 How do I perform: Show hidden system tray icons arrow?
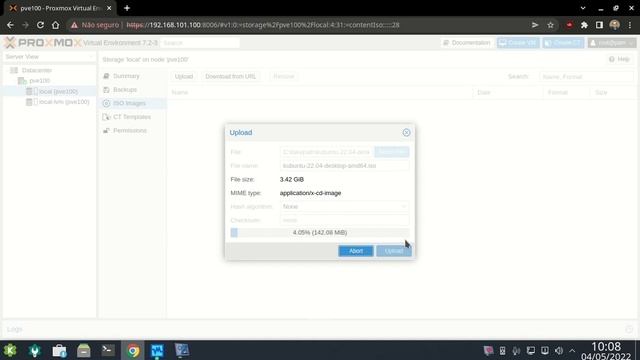coord(572,351)
